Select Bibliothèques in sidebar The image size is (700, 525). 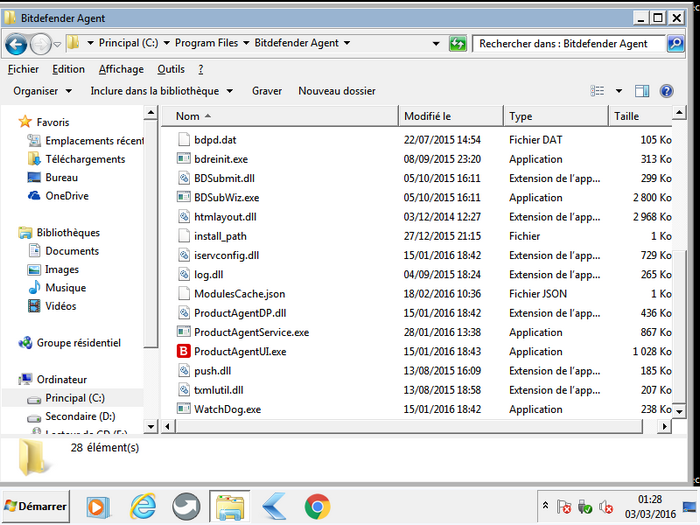[x=59, y=233]
